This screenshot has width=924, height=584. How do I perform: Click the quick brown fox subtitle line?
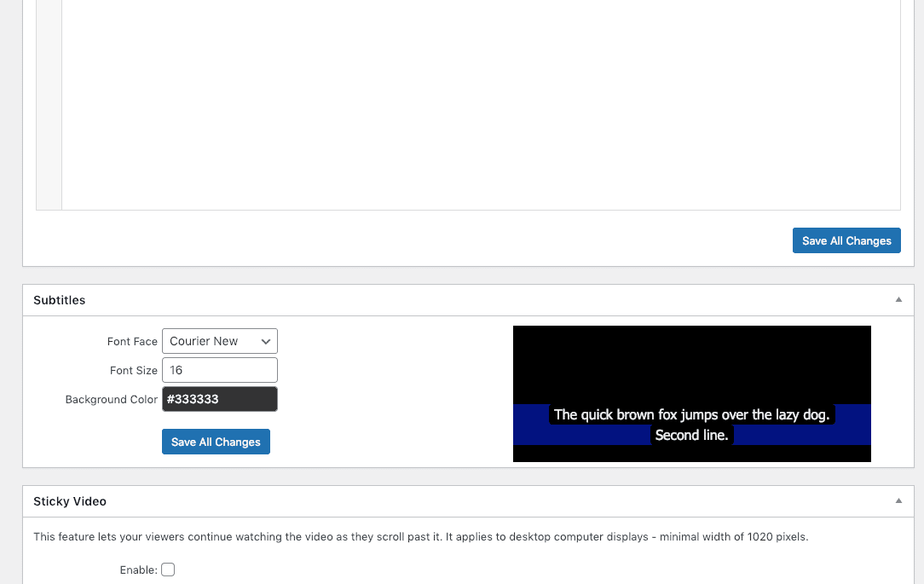(691, 414)
